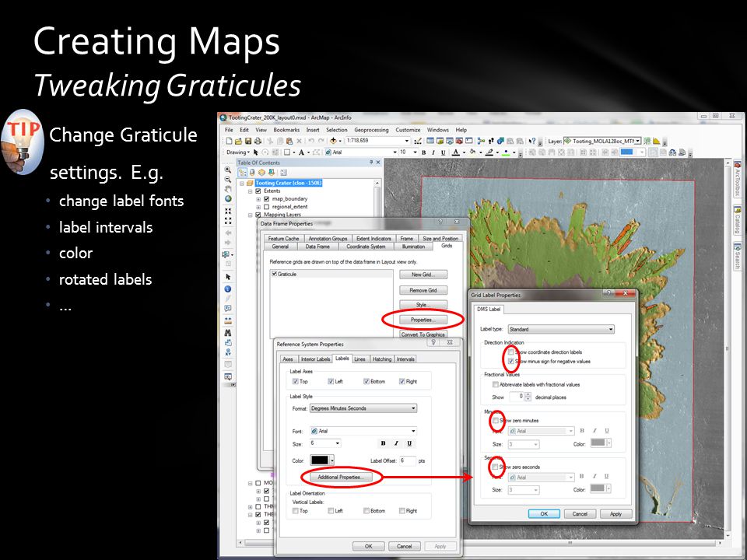Click the Save icon in toolbar

pyautogui.click(x=247, y=141)
